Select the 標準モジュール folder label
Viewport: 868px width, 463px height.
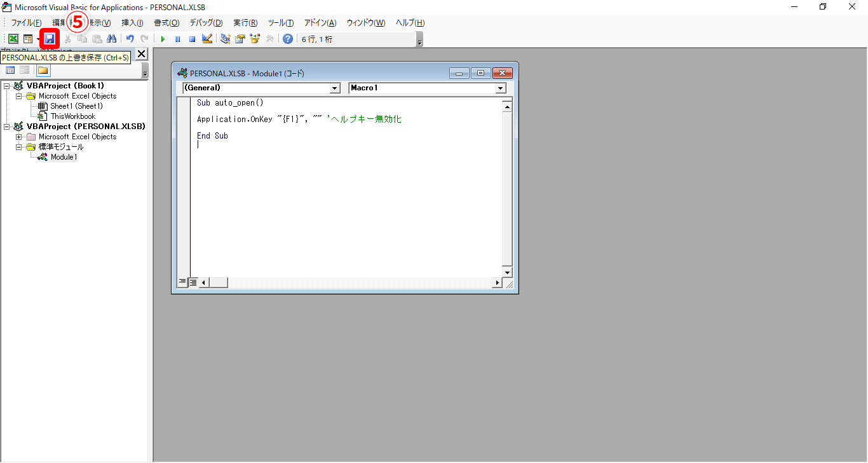coord(61,147)
